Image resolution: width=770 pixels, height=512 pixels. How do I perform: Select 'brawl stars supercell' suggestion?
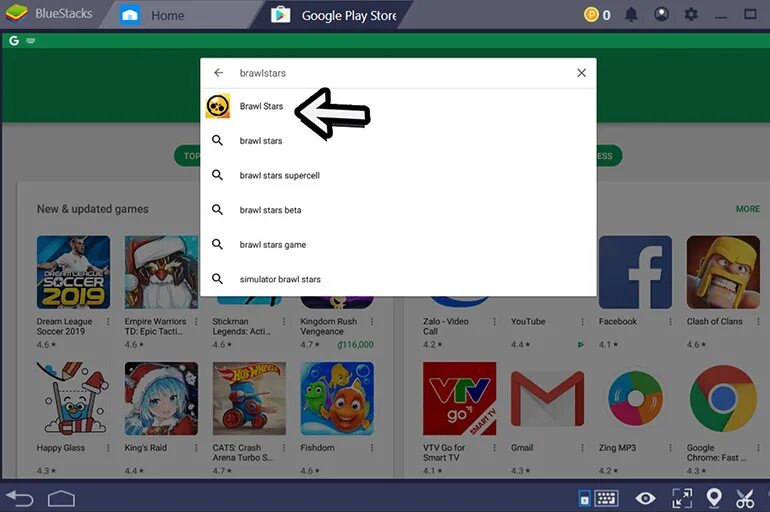tap(398, 175)
